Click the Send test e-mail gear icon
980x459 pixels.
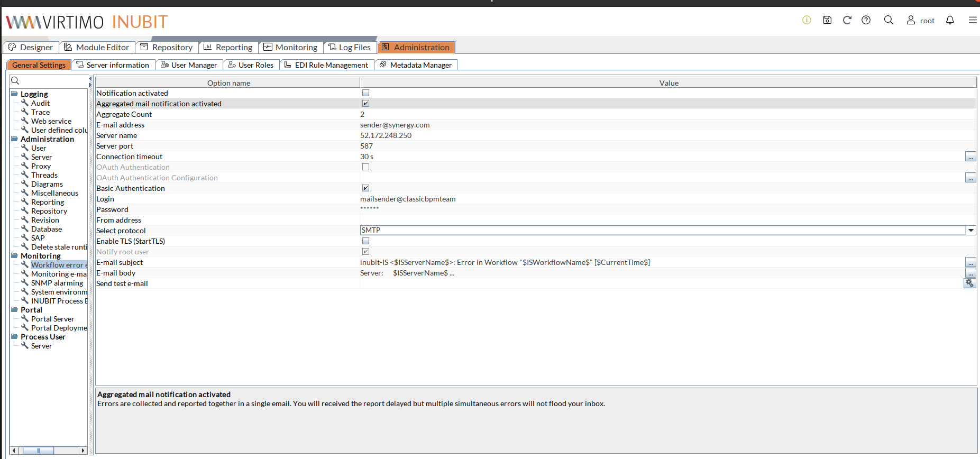click(x=969, y=283)
